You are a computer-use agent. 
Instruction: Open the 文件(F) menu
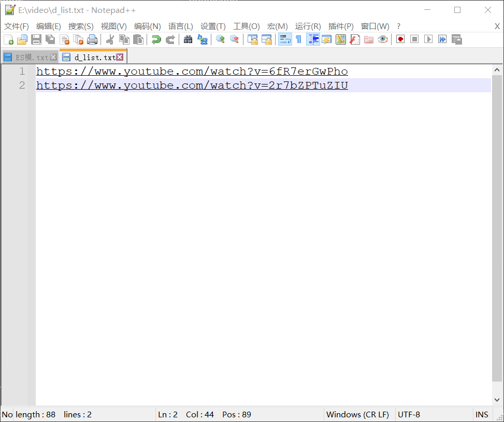tap(17, 26)
